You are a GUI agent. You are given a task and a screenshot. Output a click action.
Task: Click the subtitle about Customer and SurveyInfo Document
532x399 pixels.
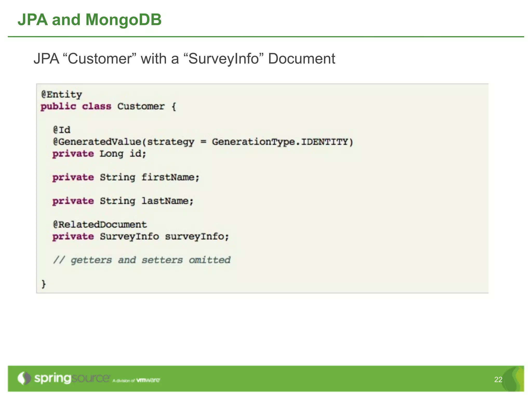pos(184,59)
